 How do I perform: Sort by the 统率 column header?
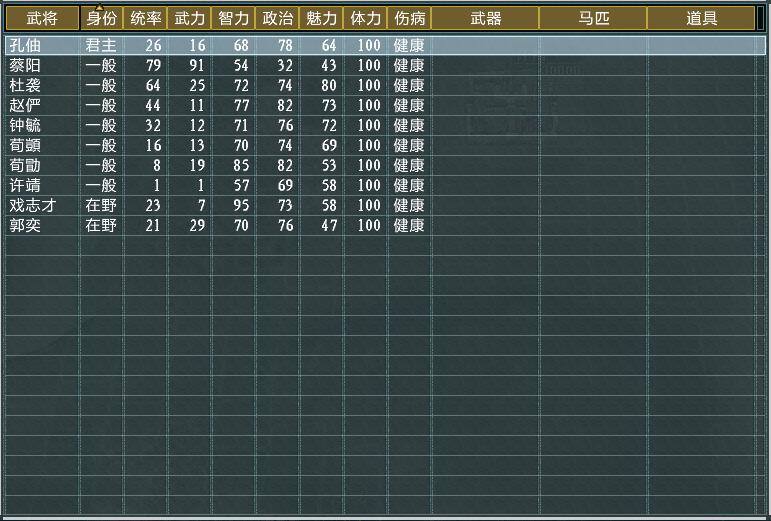click(146, 19)
